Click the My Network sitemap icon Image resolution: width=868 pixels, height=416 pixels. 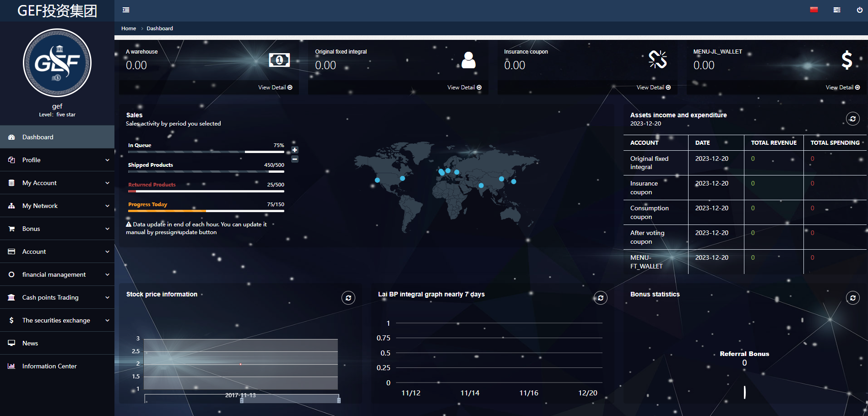coord(11,206)
